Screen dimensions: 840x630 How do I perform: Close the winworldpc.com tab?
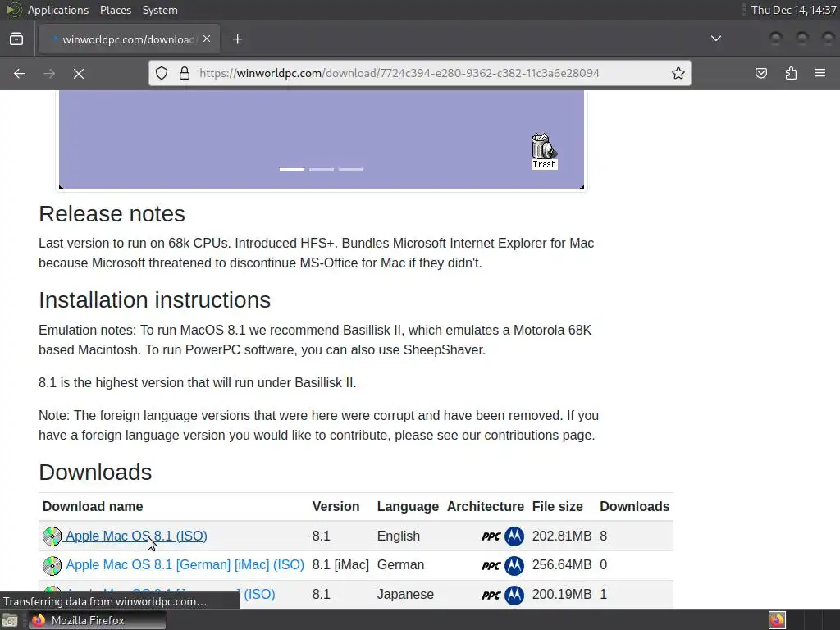tap(207, 39)
